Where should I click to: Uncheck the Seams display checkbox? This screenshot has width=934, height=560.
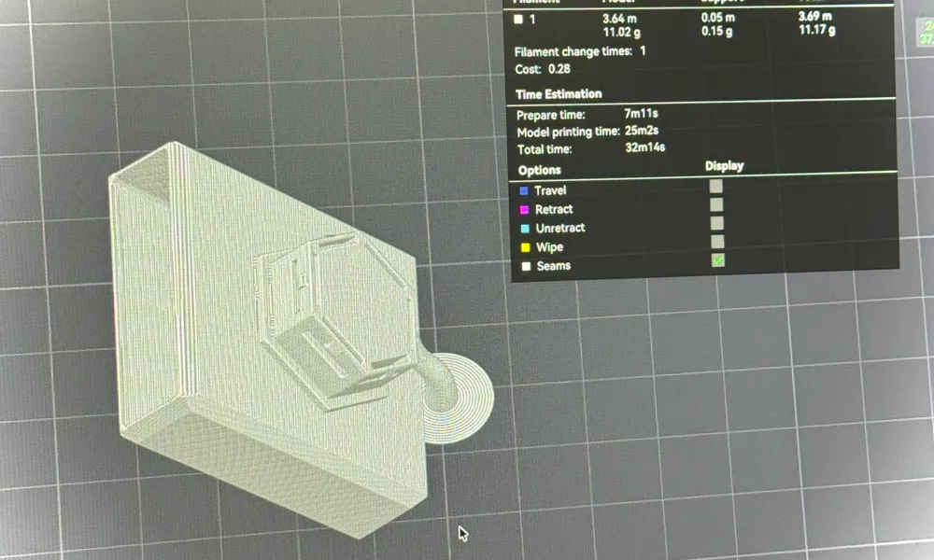click(x=717, y=260)
